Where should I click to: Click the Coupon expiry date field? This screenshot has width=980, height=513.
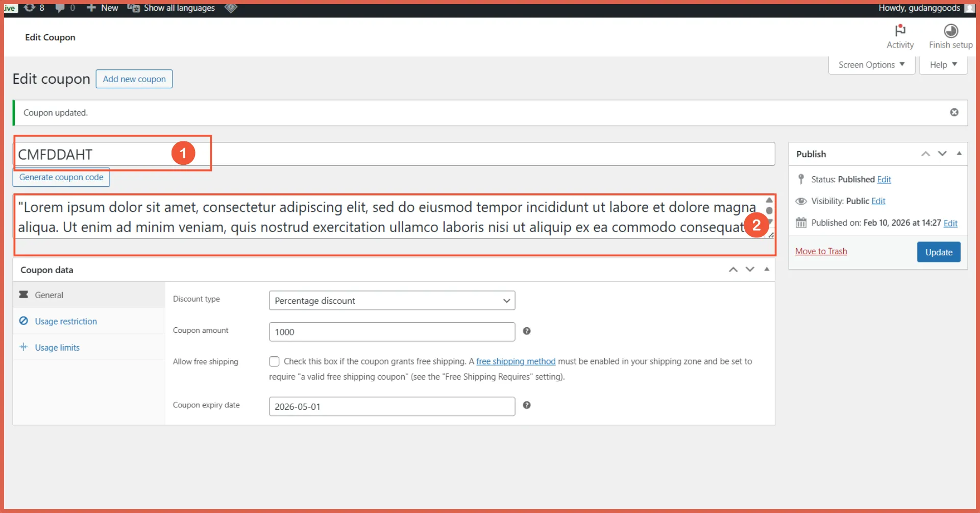[x=391, y=407]
